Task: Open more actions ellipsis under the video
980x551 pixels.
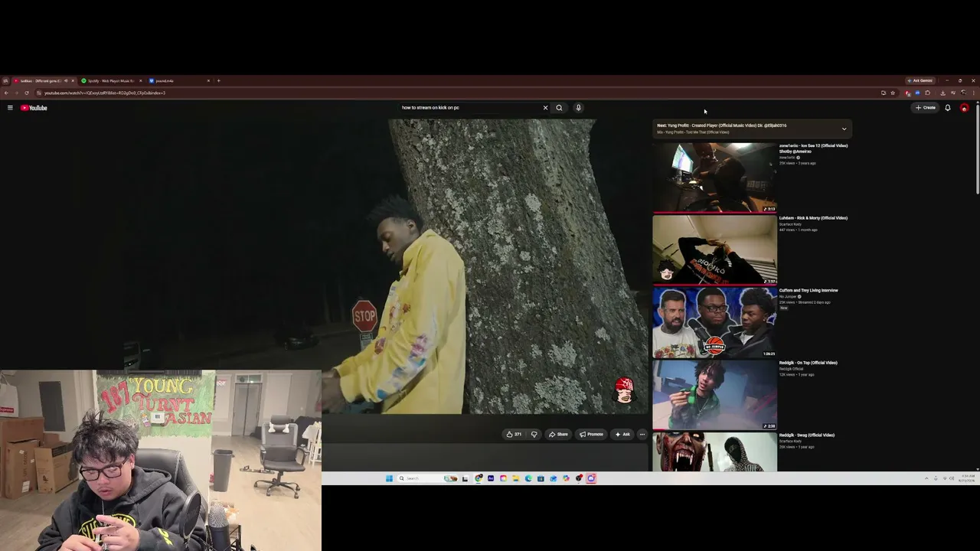Action: [642, 434]
